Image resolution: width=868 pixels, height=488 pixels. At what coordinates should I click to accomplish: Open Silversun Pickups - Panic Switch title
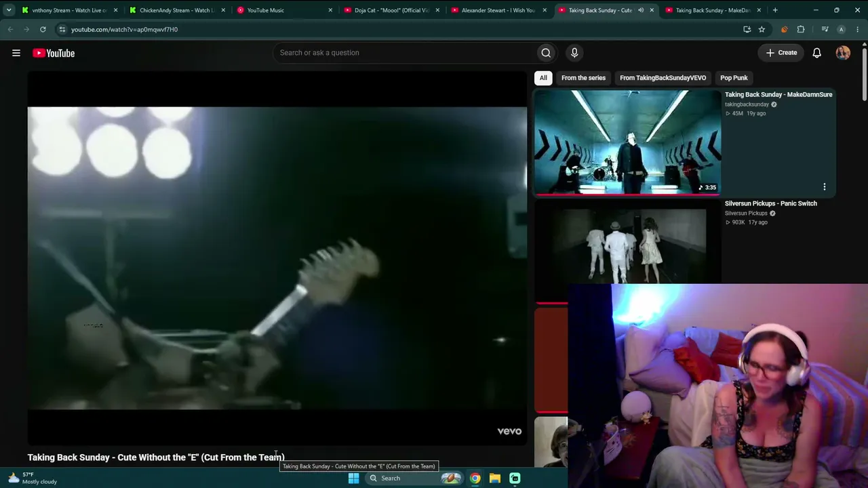[771, 203]
